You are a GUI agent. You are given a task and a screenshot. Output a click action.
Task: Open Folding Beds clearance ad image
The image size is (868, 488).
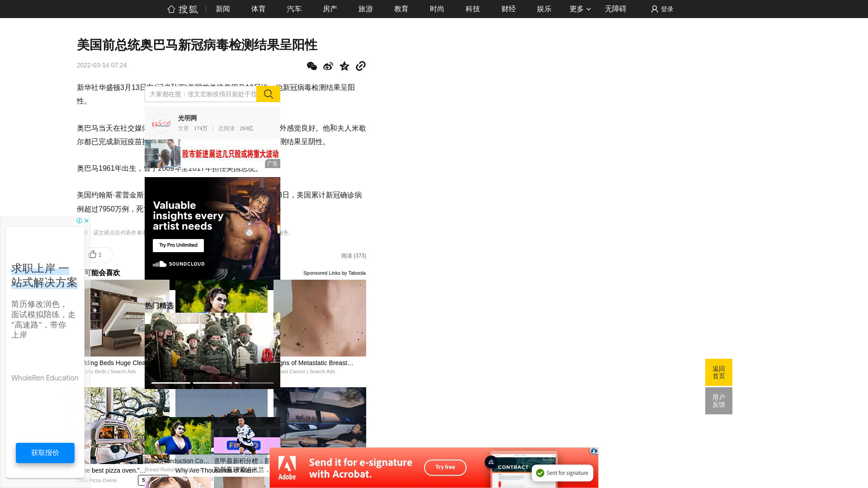pyautogui.click(x=118, y=318)
